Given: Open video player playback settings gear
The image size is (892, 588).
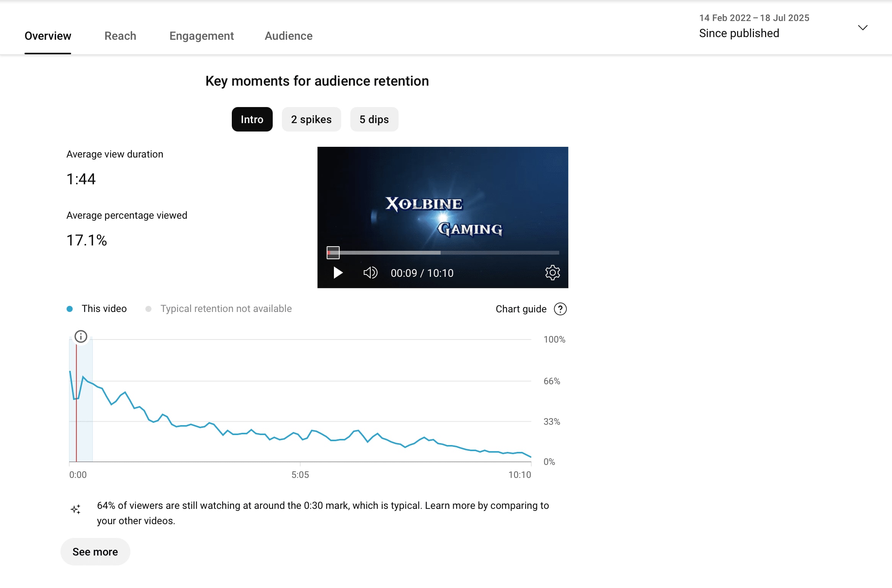Looking at the screenshot, I should [x=552, y=273].
